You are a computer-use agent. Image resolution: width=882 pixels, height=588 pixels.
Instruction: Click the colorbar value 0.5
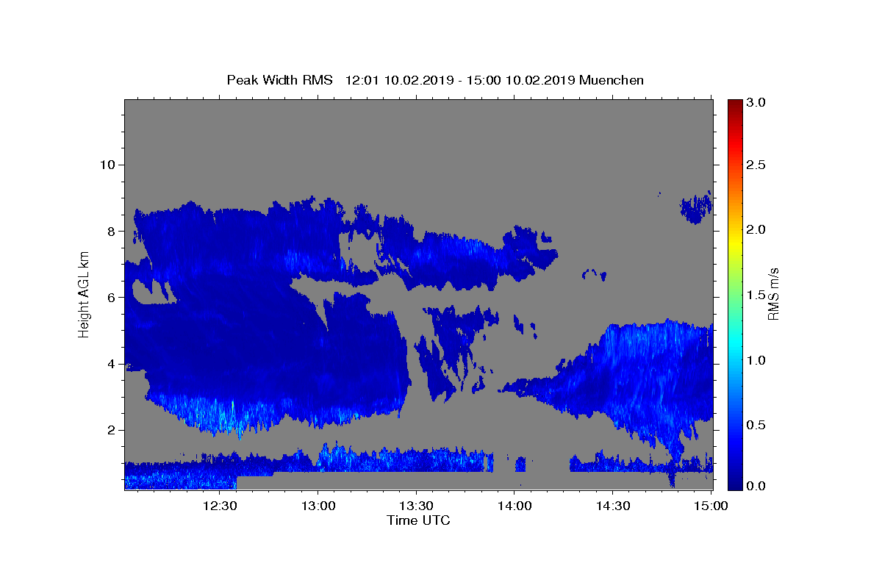[x=756, y=425]
